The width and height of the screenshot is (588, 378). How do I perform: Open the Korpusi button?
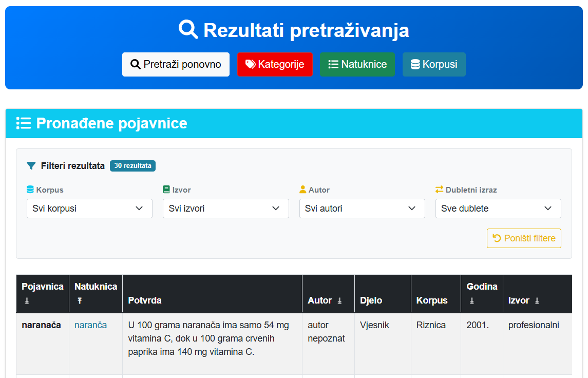[x=434, y=64]
